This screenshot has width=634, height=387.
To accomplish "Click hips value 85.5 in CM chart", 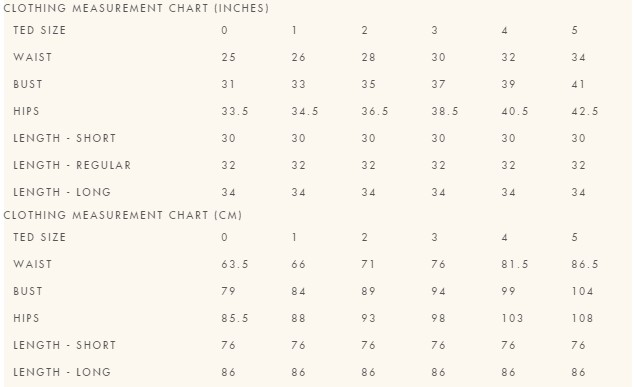I will tap(235, 318).
